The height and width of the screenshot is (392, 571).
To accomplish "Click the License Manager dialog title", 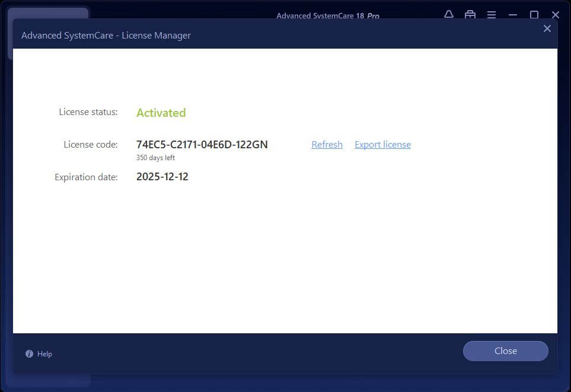I will tap(106, 36).
